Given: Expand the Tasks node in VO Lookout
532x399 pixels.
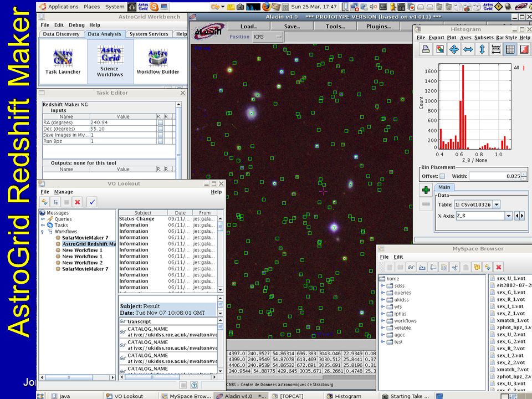Looking at the screenshot, I should pos(43,226).
